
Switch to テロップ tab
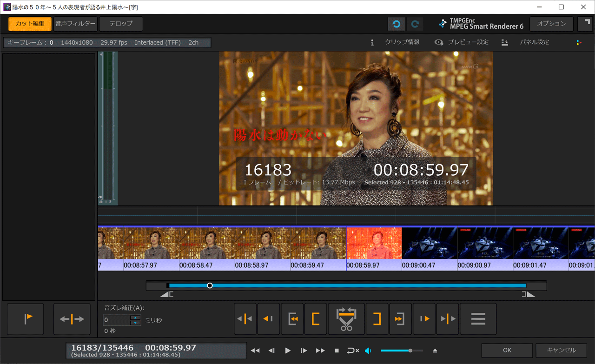(x=121, y=24)
